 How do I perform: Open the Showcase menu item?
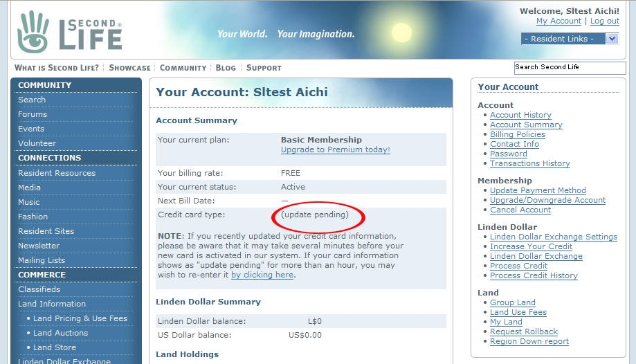pyautogui.click(x=129, y=68)
